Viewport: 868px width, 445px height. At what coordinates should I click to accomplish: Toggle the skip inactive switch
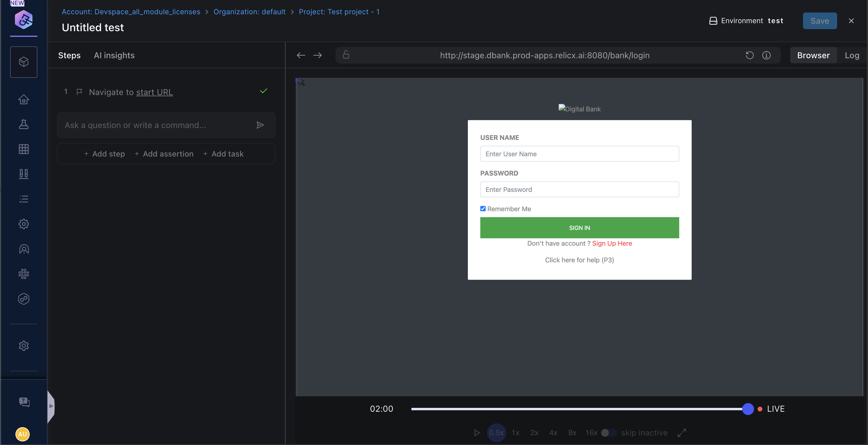pyautogui.click(x=609, y=433)
